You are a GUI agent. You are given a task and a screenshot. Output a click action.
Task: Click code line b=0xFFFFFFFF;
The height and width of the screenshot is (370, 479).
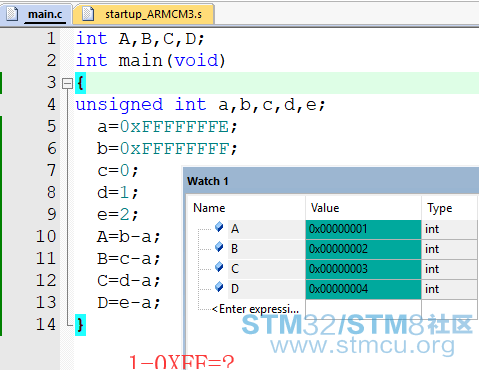[167, 149]
